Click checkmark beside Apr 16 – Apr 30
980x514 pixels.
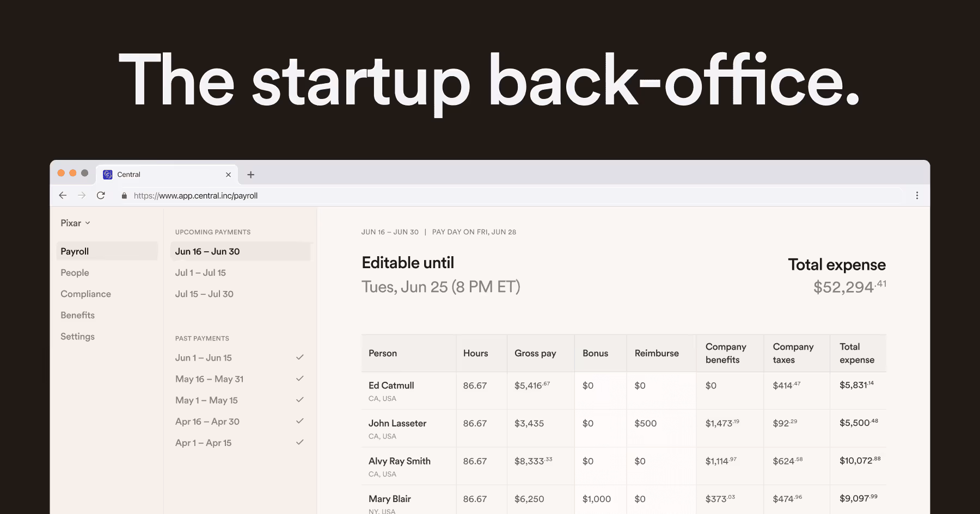[x=299, y=421]
